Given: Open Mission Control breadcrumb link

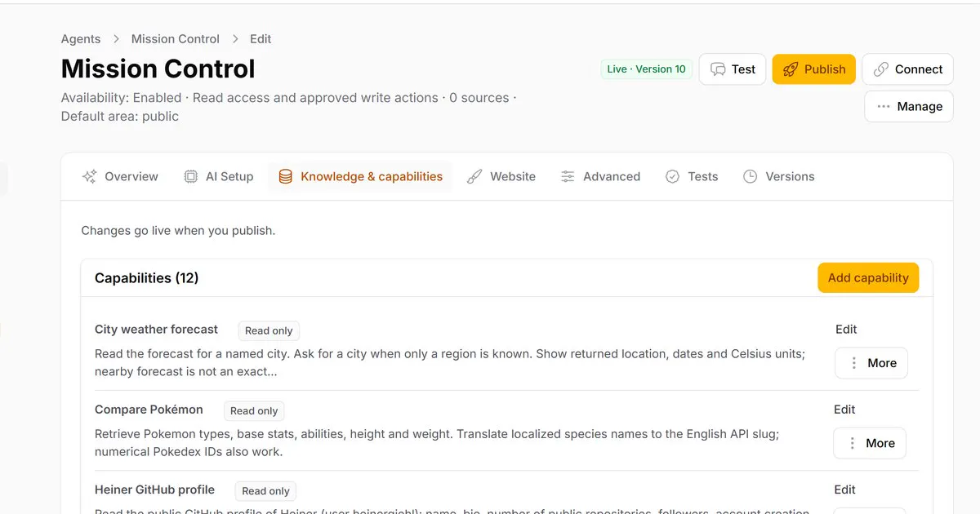Looking at the screenshot, I should tap(176, 39).
